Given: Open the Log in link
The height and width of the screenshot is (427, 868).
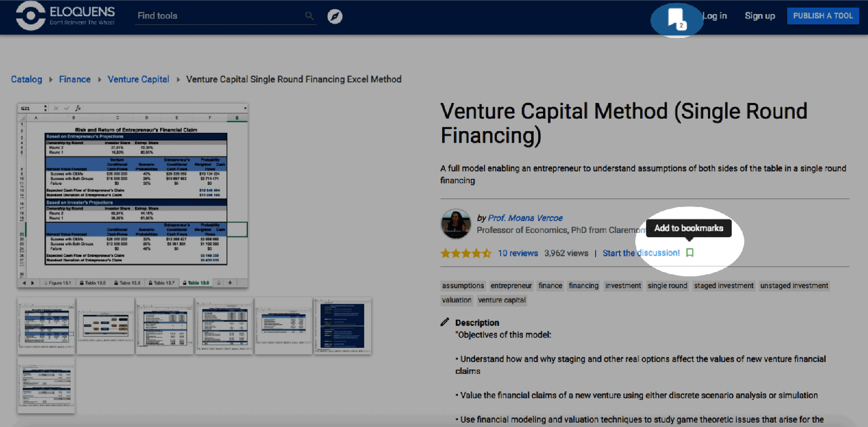Looking at the screenshot, I should coord(714,16).
